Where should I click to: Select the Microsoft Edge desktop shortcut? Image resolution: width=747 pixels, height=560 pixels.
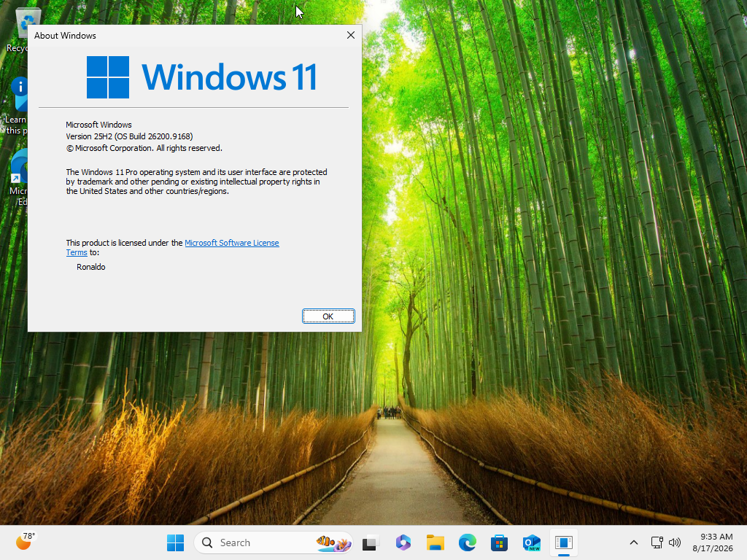coord(18,178)
